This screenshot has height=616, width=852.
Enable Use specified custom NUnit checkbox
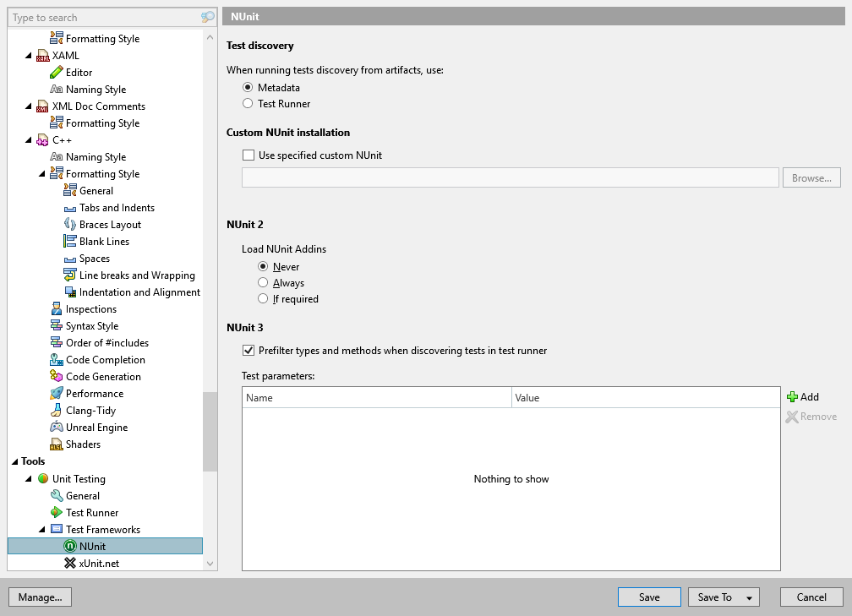tap(248, 155)
